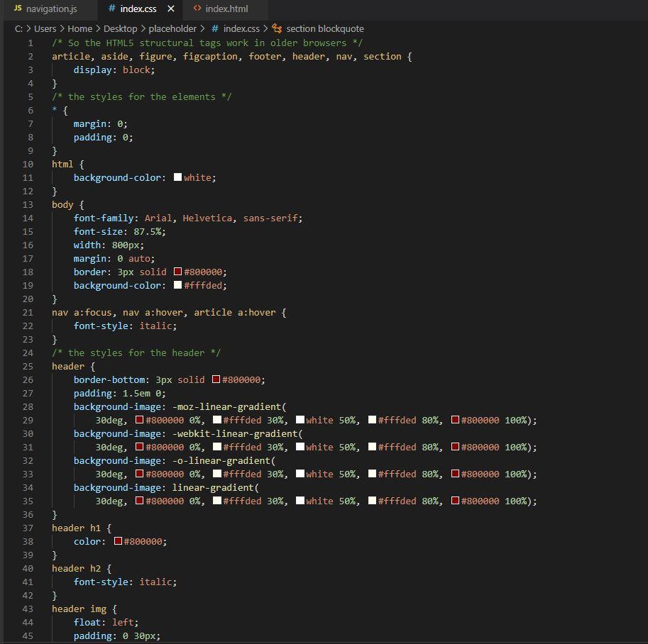Click line number 1 in the gutter

click(x=31, y=43)
